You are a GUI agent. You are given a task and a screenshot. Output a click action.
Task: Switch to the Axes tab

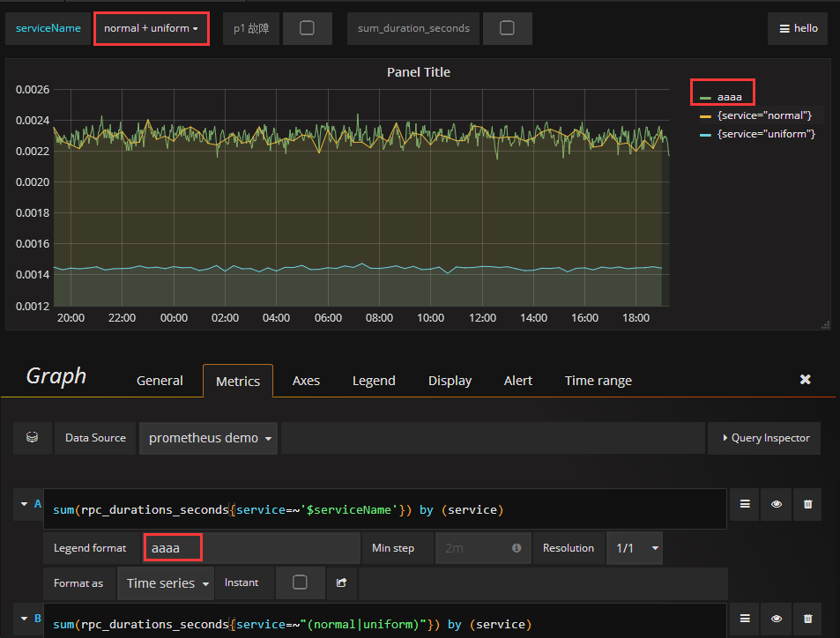click(306, 380)
